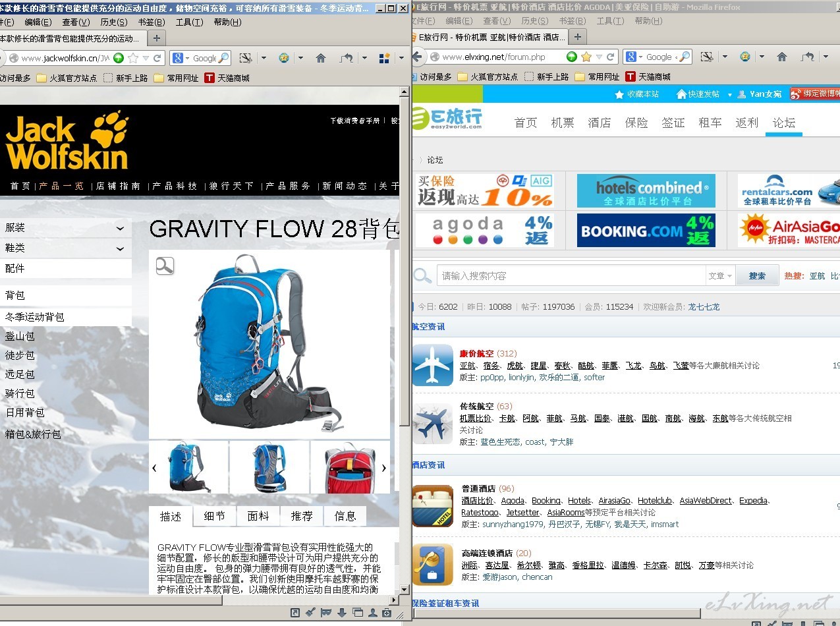This screenshot has width=840, height=626.
Task: Click 店铺指南 in Jack Wolfskin navigation
Action: (x=119, y=186)
